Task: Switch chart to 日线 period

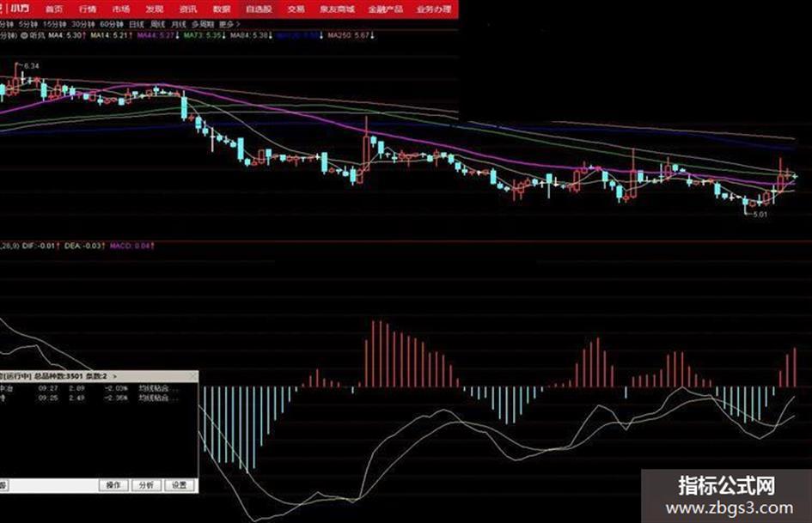Action: pyautogui.click(x=137, y=24)
